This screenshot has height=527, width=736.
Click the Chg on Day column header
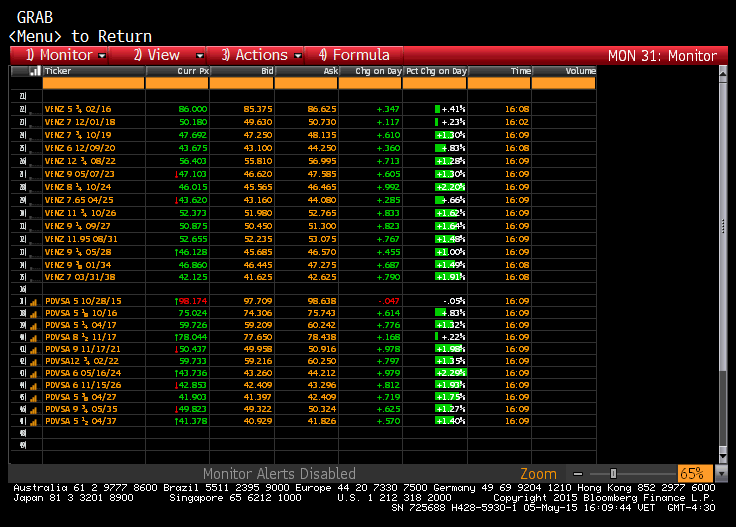370,71
